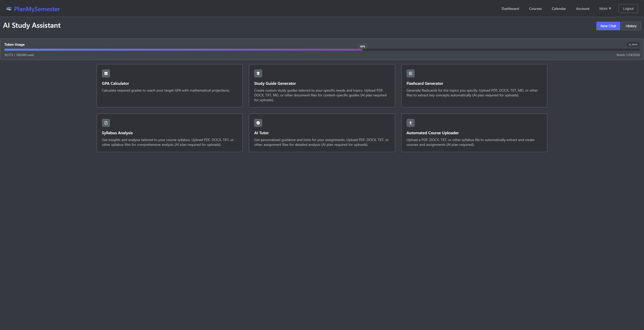The height and width of the screenshot is (330, 644).
Task: View chat History
Action: click(x=631, y=26)
